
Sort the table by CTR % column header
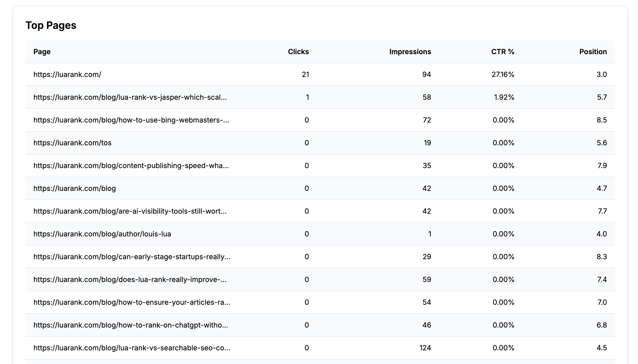click(502, 52)
